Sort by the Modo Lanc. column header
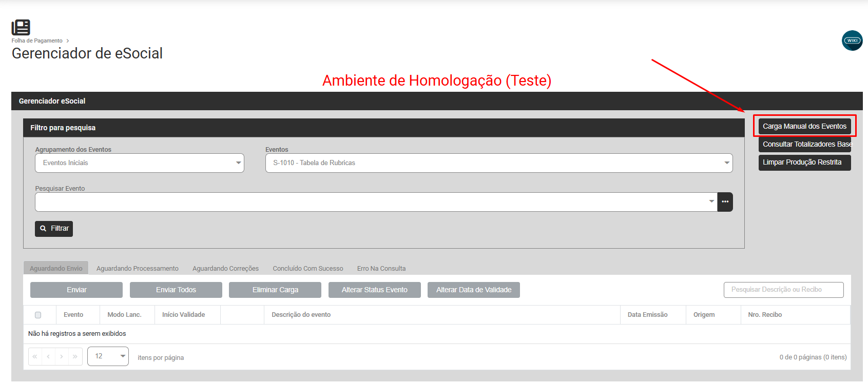 (x=124, y=315)
